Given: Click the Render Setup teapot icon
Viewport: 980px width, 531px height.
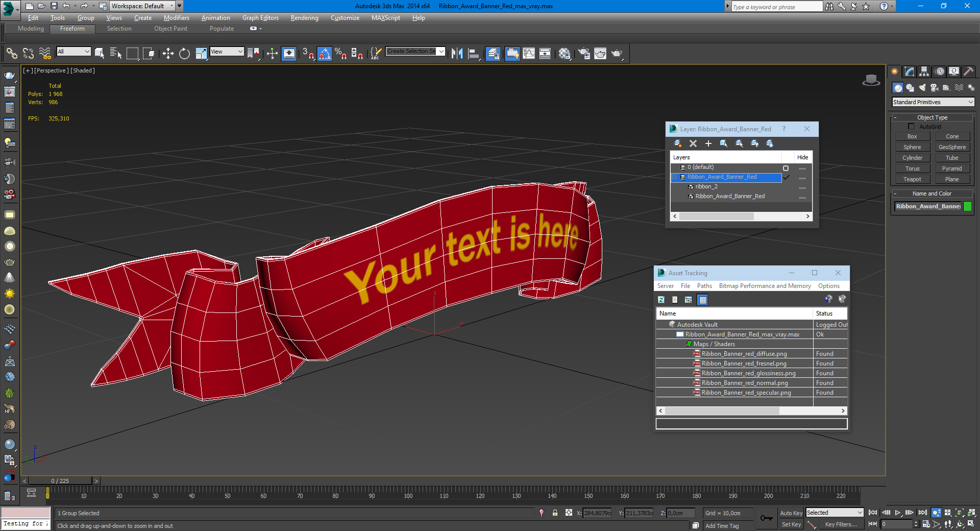Looking at the screenshot, I should click(584, 53).
